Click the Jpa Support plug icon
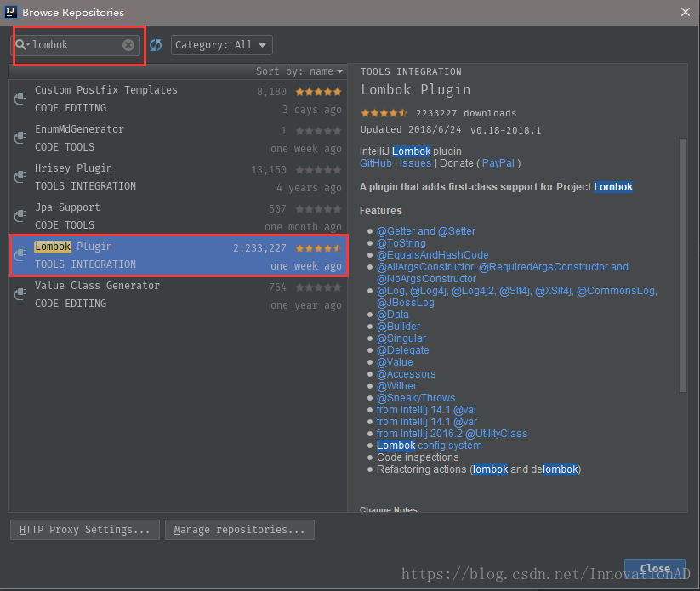The width and height of the screenshot is (700, 591). 20,216
